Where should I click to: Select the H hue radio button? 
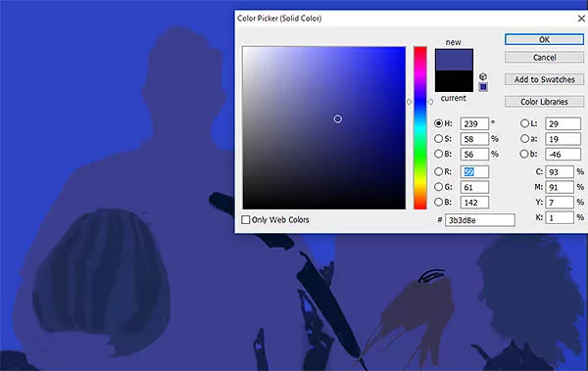click(x=438, y=123)
